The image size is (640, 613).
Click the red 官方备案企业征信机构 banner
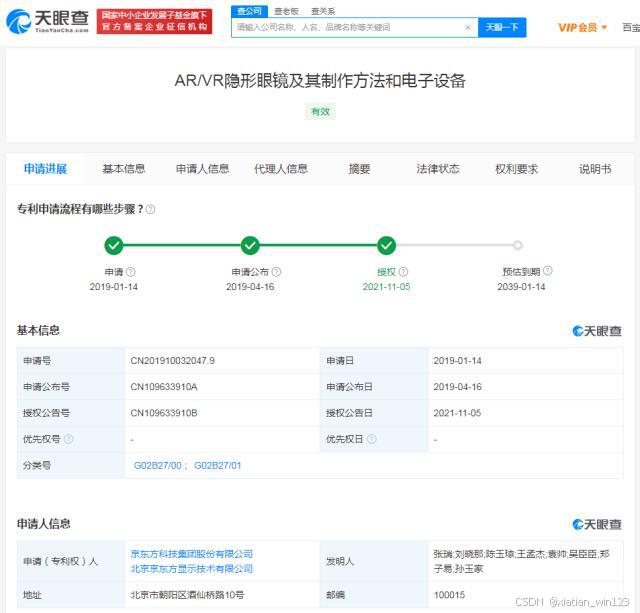coord(154,21)
